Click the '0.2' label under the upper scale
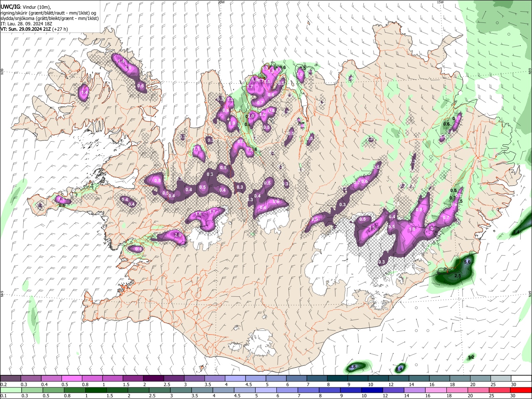Screen dimensions: 532x399 (x=3, y=384)
